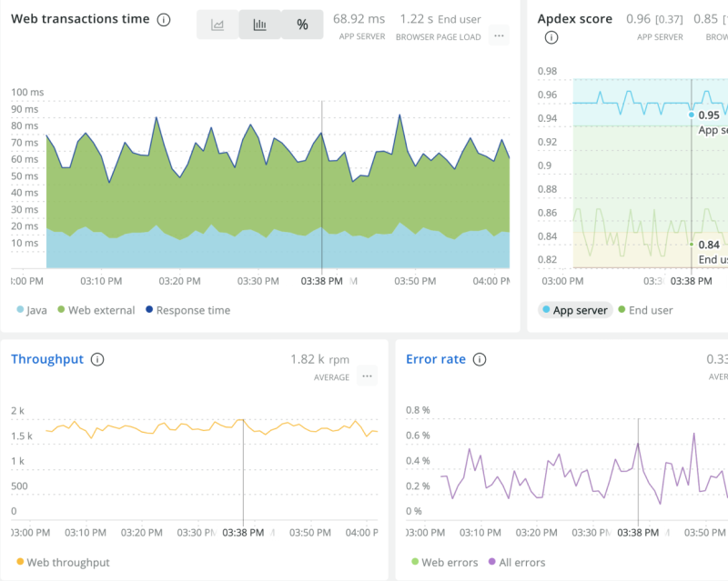Select the percentile view button
The width and height of the screenshot is (728, 581).
pyautogui.click(x=302, y=25)
